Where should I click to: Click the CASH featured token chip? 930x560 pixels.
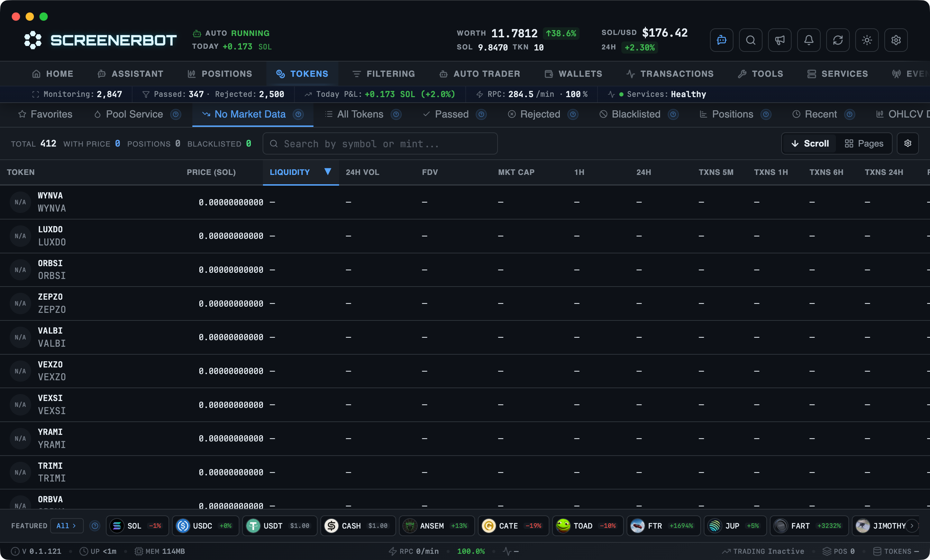(x=358, y=526)
